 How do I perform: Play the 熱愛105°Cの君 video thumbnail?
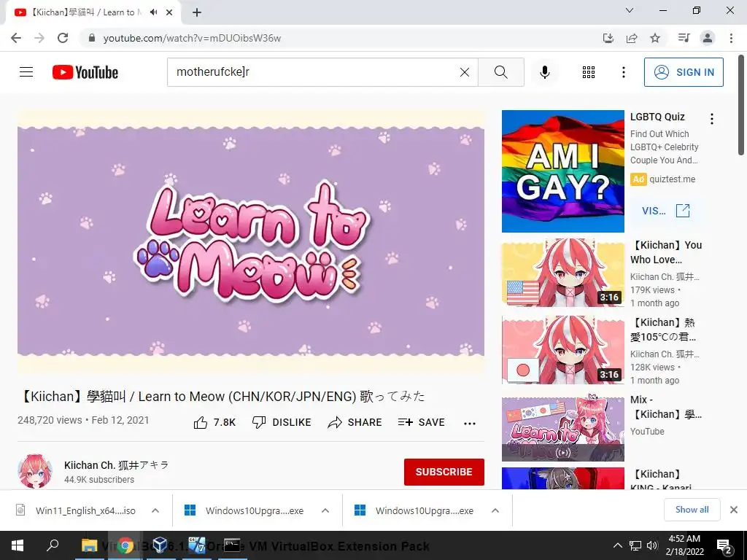tap(562, 349)
